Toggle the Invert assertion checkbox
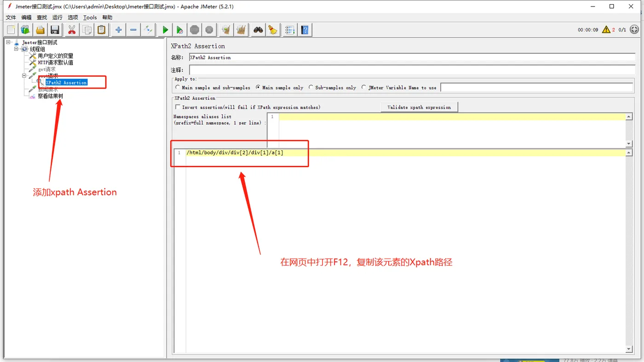The width and height of the screenshot is (644, 362). click(x=178, y=107)
